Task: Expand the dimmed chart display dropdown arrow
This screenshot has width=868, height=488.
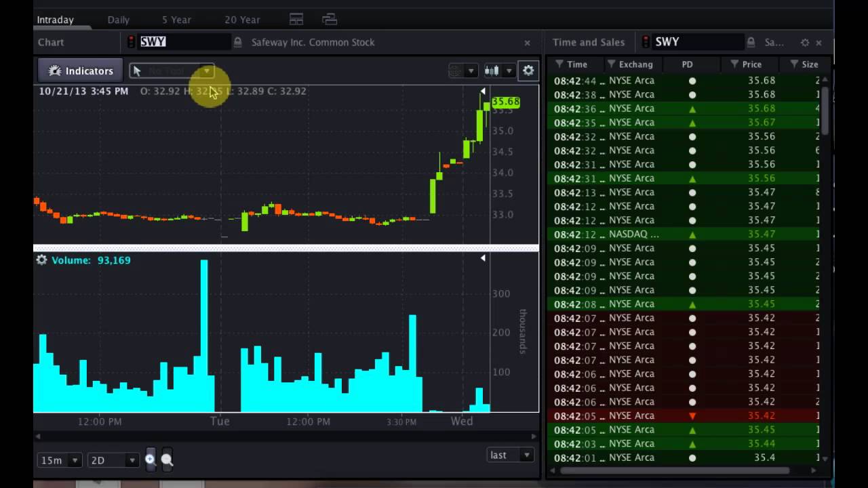Action: (x=471, y=70)
